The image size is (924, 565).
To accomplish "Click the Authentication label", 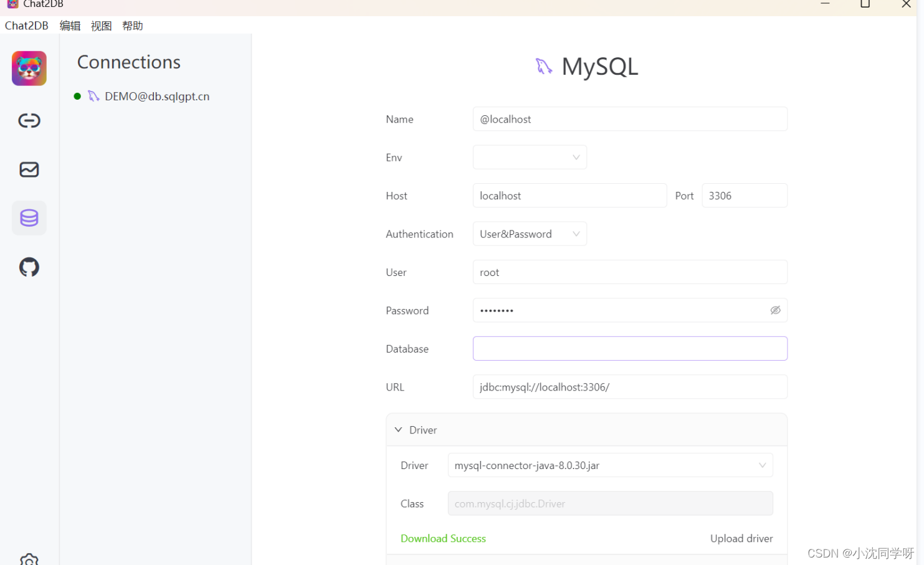I will (419, 234).
